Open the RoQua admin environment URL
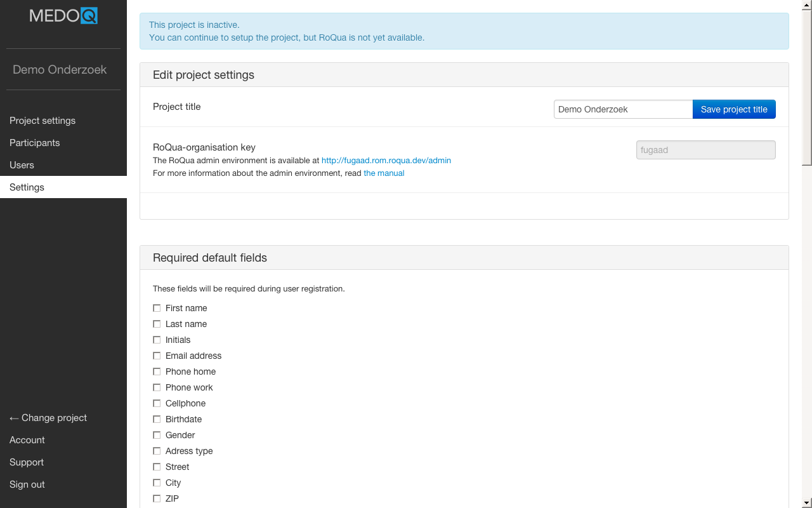Screen dimensions: 812x508 (x=386, y=161)
